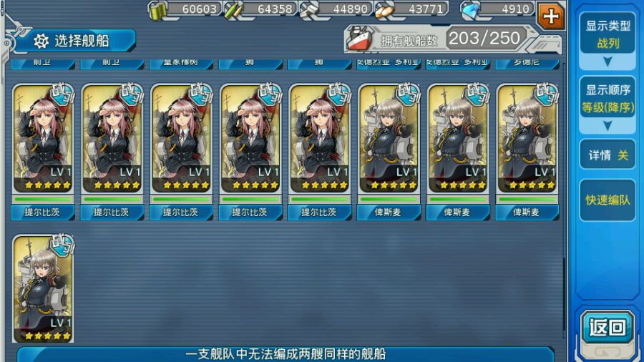Viewport: 644px width, 362px height.
Task: Expand the arrow below 等级(降序)
Action: point(608,125)
